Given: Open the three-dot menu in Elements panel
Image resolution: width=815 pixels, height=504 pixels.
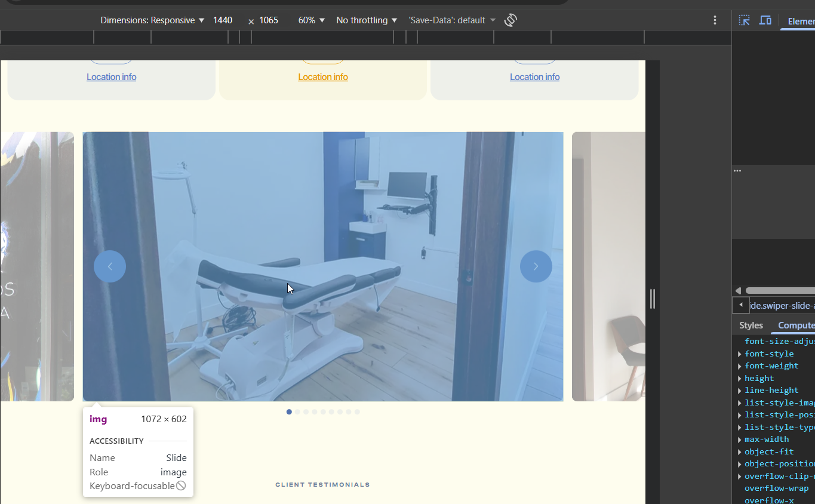Looking at the screenshot, I should (x=737, y=171).
